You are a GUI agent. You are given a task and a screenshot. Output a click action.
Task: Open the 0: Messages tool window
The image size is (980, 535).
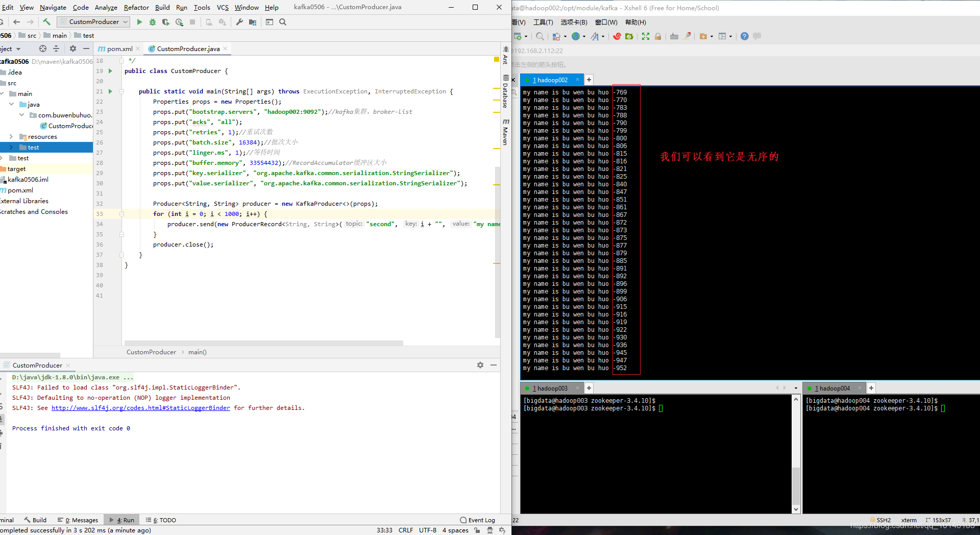click(x=78, y=520)
